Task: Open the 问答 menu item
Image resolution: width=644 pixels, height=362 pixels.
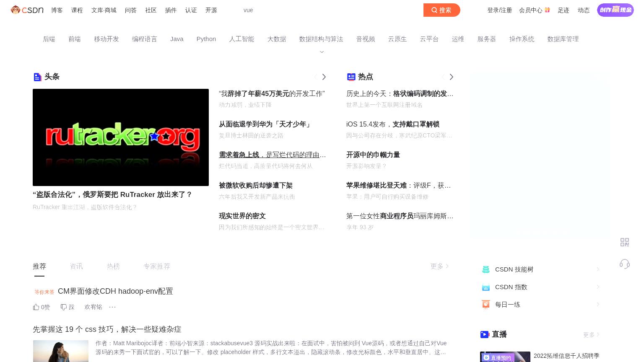Action: (x=131, y=10)
